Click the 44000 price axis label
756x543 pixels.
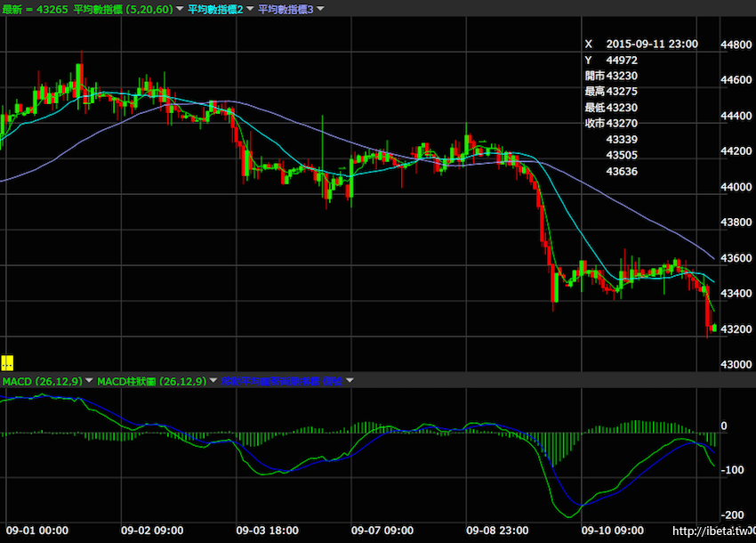(736, 187)
